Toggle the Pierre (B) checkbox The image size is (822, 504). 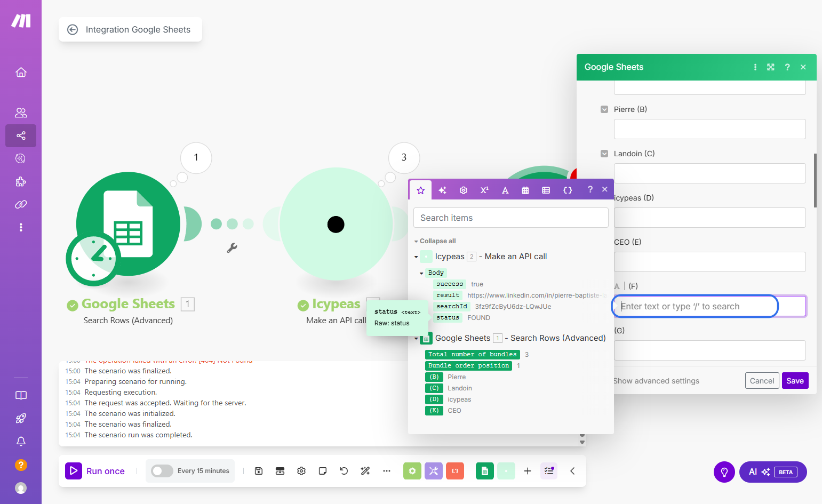click(604, 109)
